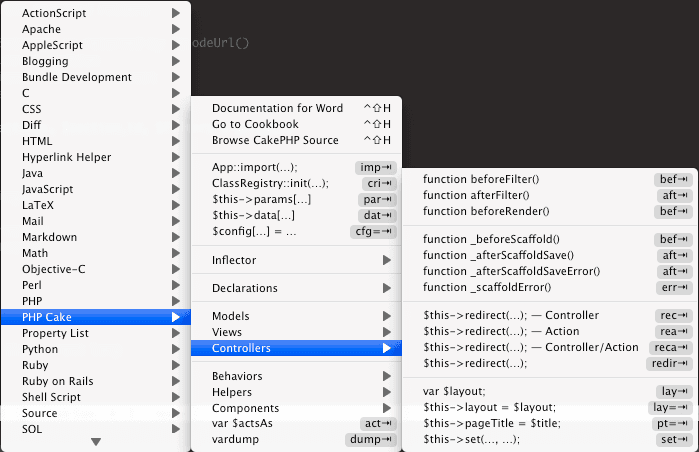Open the Markdown bundle submenu
699x452 pixels.
[x=96, y=237]
